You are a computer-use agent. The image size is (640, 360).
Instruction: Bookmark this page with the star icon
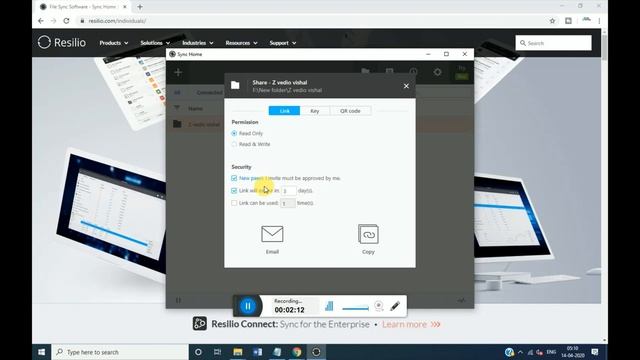pyautogui.click(x=552, y=21)
